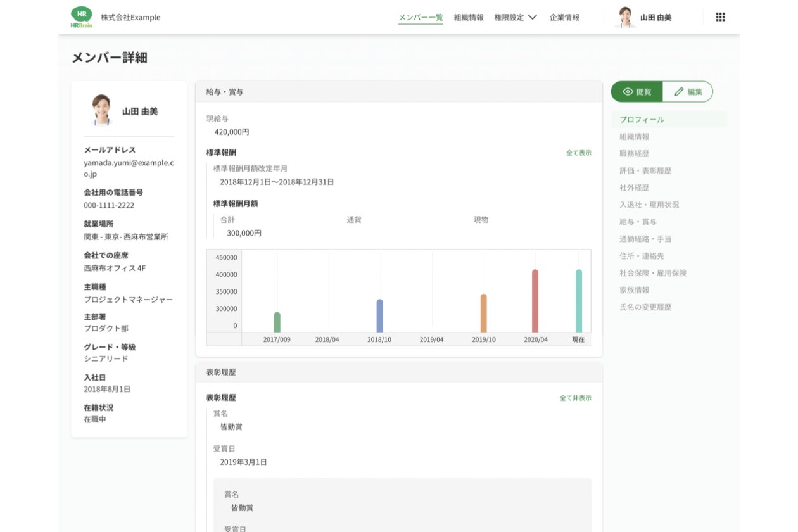The height and width of the screenshot is (532, 798).
Task: Click the 2019年3月1日 award date
Action: (243, 462)
